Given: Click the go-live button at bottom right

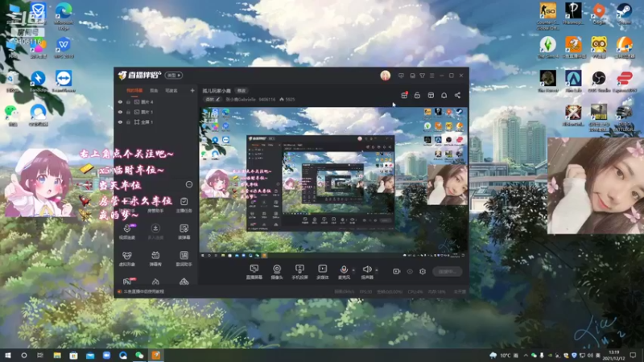Looking at the screenshot, I should point(448,271).
